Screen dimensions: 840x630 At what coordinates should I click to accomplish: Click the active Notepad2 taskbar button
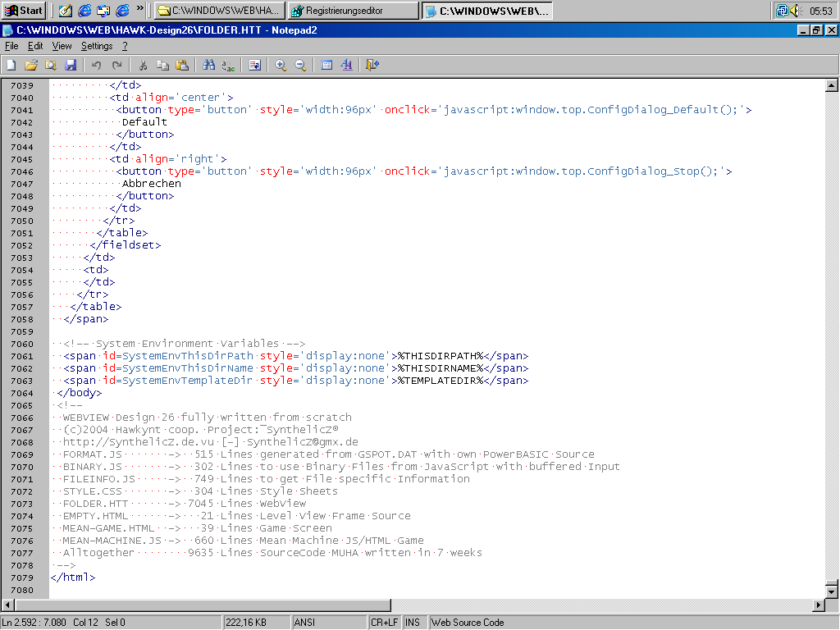487,11
